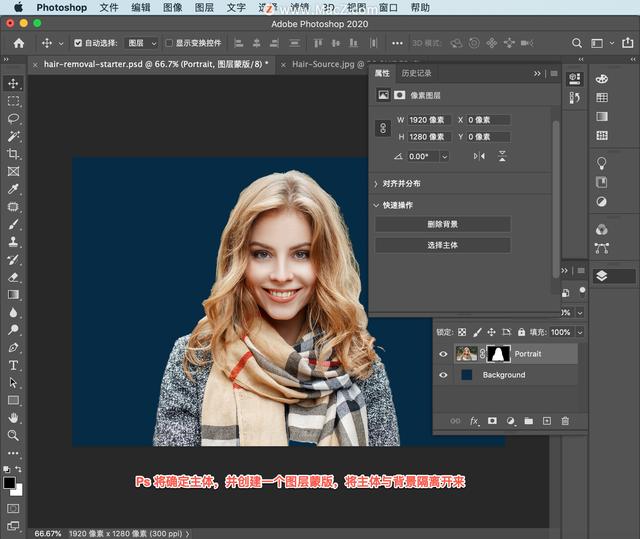Choose the Eyedropper tool

(14, 189)
